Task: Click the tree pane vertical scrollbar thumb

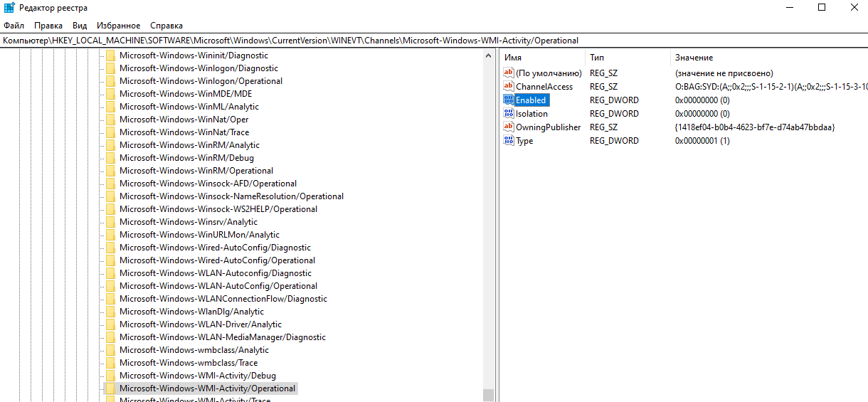Action: [487, 395]
